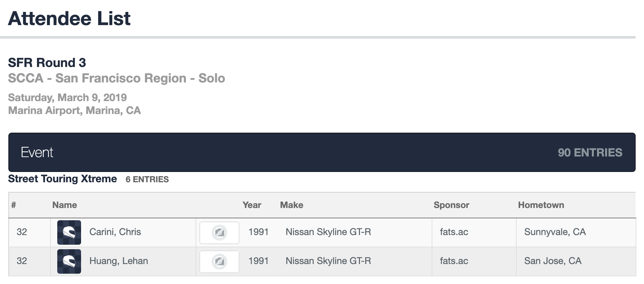
Task: Click the no-photo car icon for Carini
Action: (x=219, y=232)
